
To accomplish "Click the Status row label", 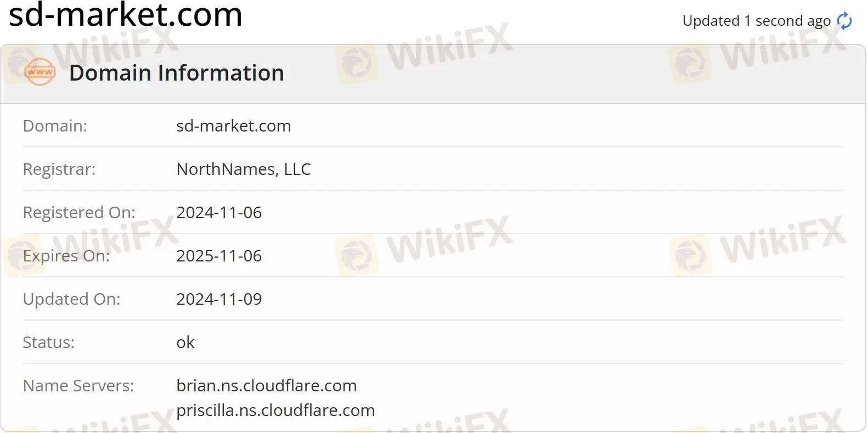I will (x=48, y=342).
